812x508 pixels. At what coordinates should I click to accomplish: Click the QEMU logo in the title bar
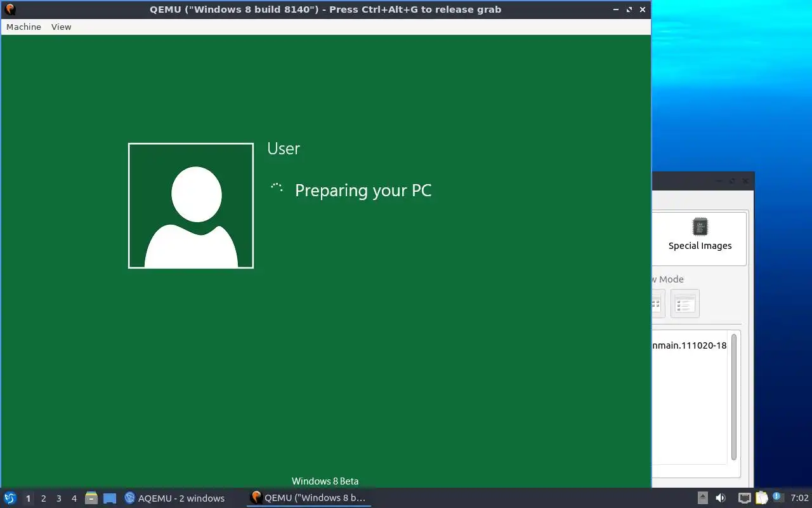click(x=10, y=10)
